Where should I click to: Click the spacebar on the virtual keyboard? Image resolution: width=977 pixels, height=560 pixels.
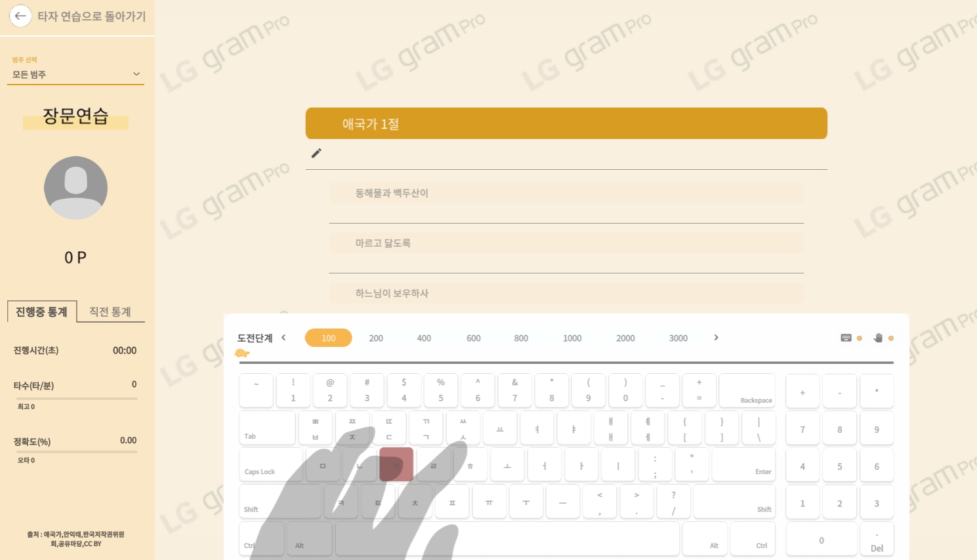[507, 538]
